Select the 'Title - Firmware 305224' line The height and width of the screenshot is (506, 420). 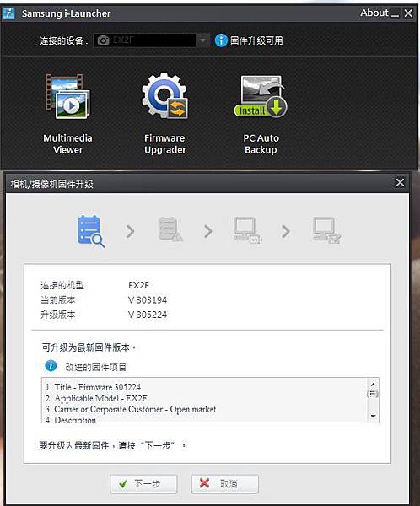(x=93, y=387)
